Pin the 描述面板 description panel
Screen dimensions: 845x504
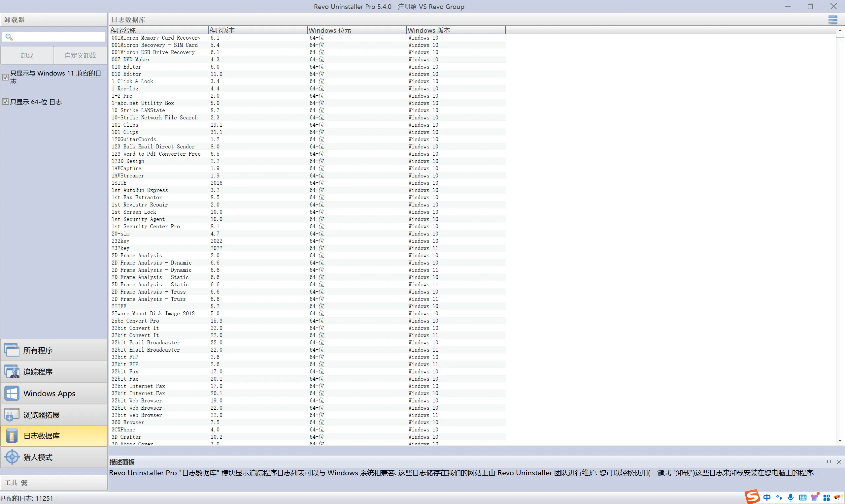[x=829, y=461]
